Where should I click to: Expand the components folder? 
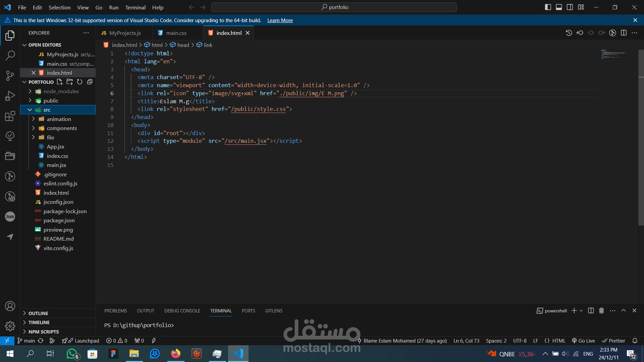[62, 128]
